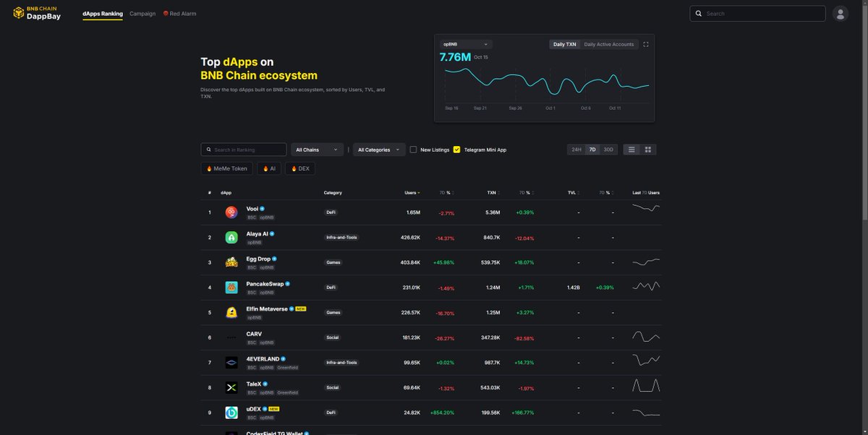
Task: Filter by MeMe Token tag
Action: point(226,168)
